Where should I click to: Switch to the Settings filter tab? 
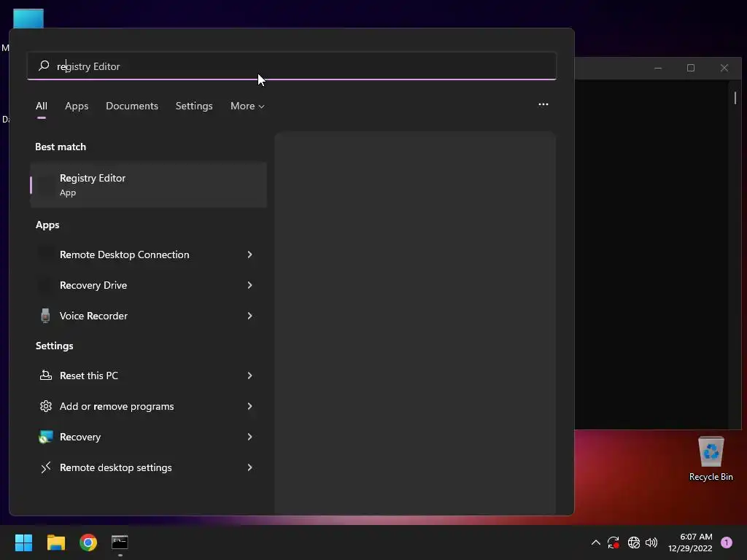point(194,106)
